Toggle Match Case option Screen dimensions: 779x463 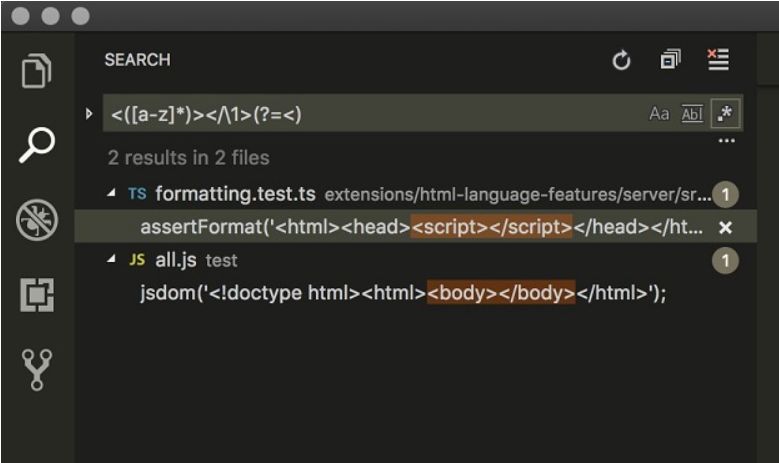pos(659,114)
